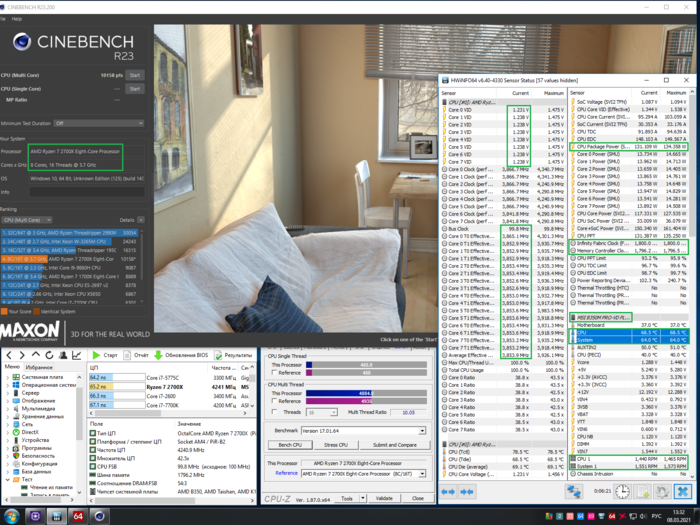Screen dimensions: 700x525
Task: Collapse the Тест node in AIDA64
Action: [x=7, y=479]
